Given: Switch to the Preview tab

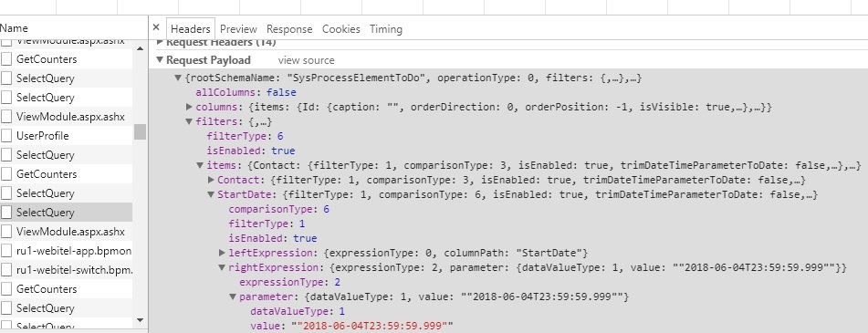Looking at the screenshot, I should tap(238, 29).
